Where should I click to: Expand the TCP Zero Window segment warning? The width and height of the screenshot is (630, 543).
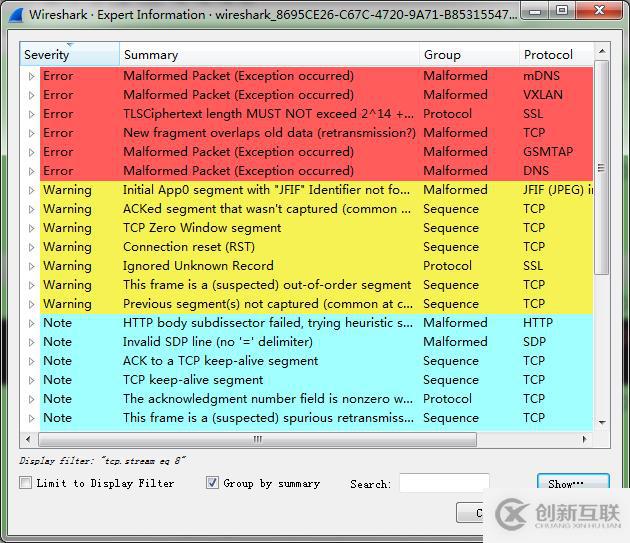pyautogui.click(x=31, y=228)
